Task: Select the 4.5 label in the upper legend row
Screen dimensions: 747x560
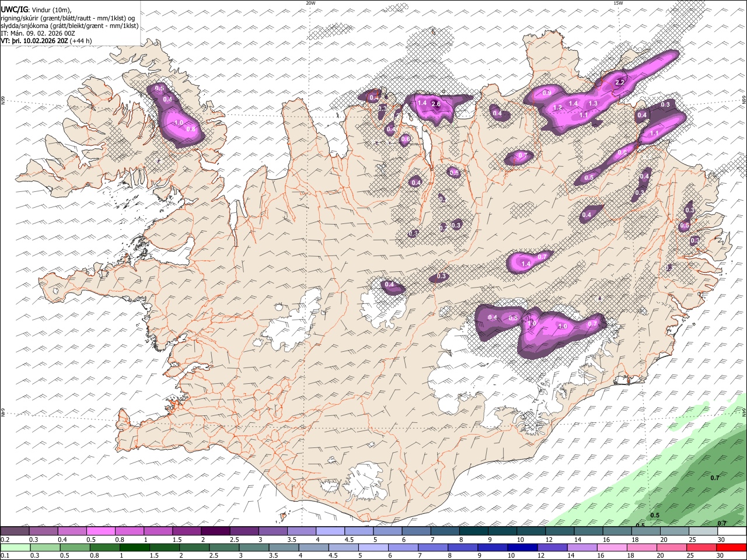Action: coord(349,540)
